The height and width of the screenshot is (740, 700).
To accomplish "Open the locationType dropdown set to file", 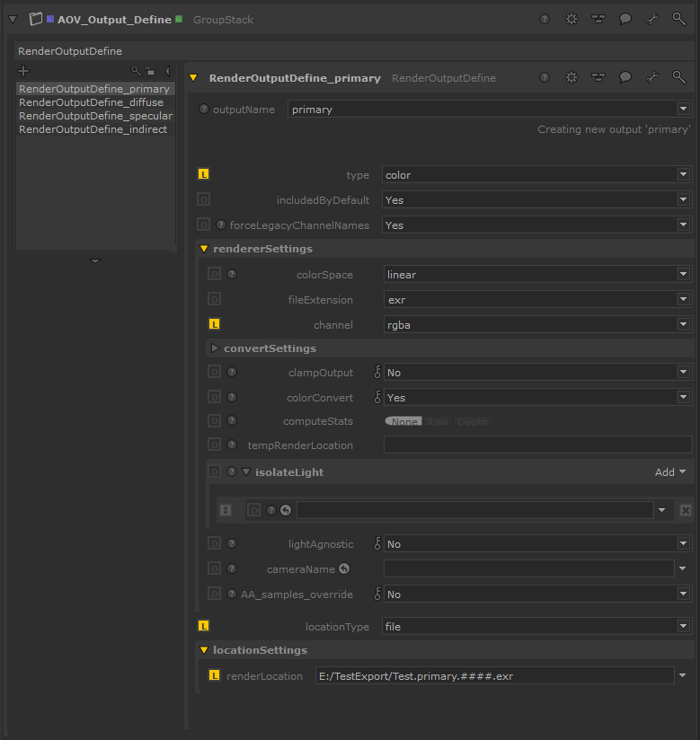I will (536, 627).
